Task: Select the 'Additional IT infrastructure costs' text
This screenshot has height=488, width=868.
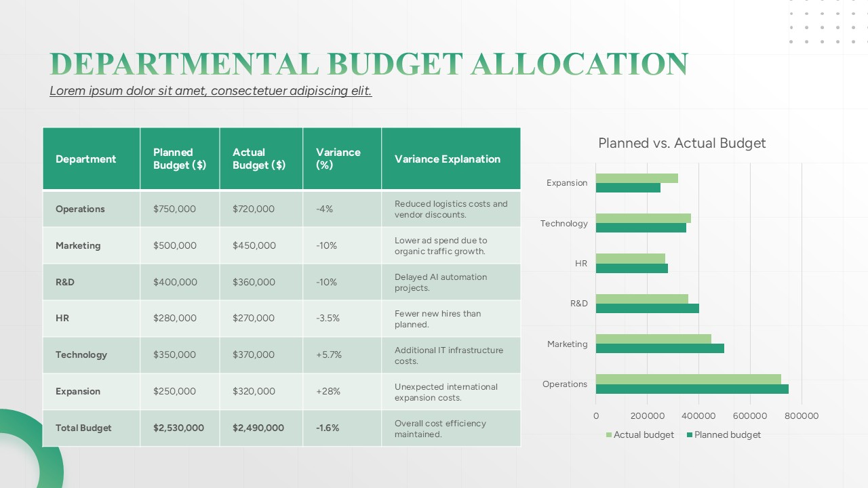Action: click(449, 355)
